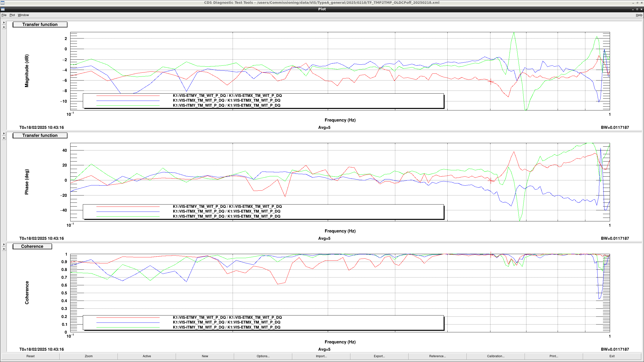Click ITMY/ETMX legend label in coherence plot
The image size is (644, 362).
[x=227, y=327]
